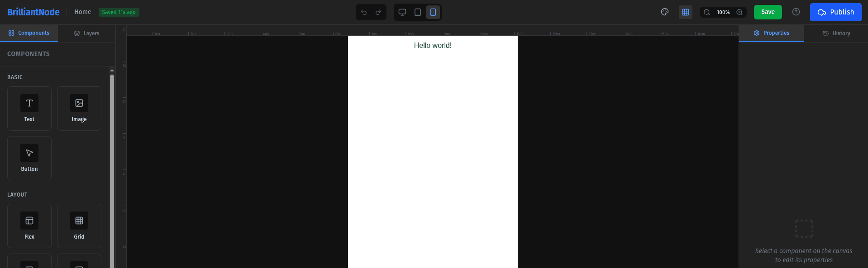
Task: Open the History tab
Action: click(x=836, y=33)
